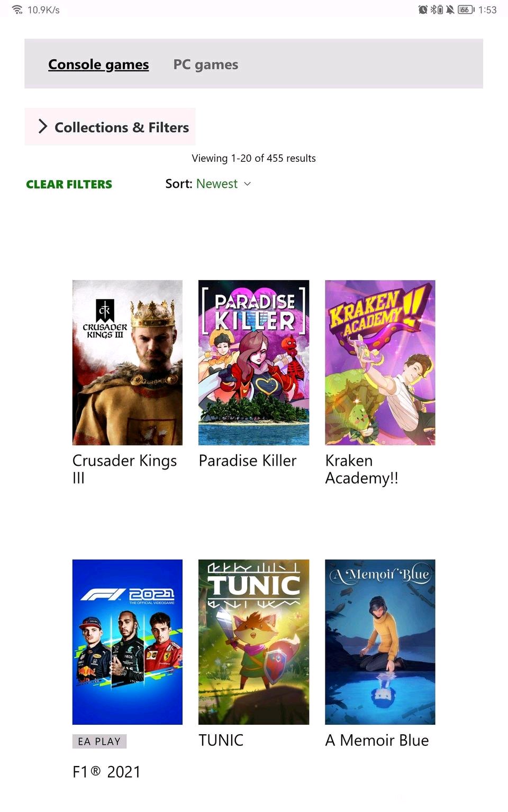
Task: Tap the alarm clock status icon
Action: 423,10
